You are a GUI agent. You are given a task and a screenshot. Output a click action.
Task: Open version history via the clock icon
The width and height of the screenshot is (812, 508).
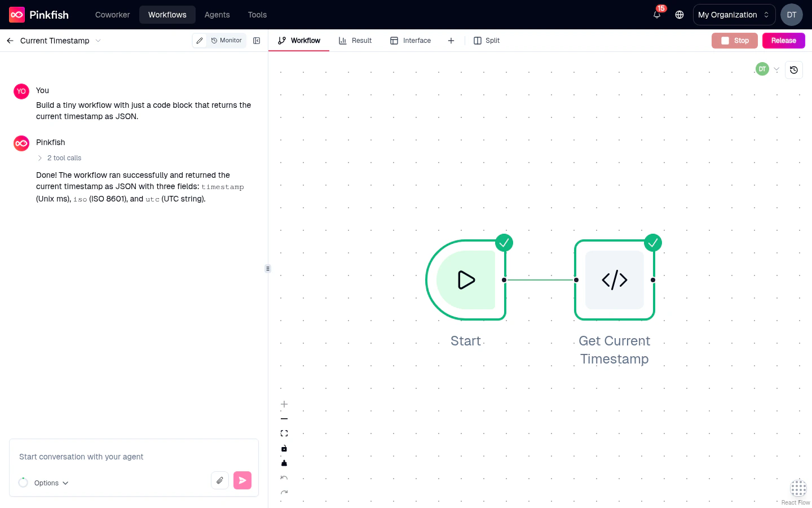[794, 69]
